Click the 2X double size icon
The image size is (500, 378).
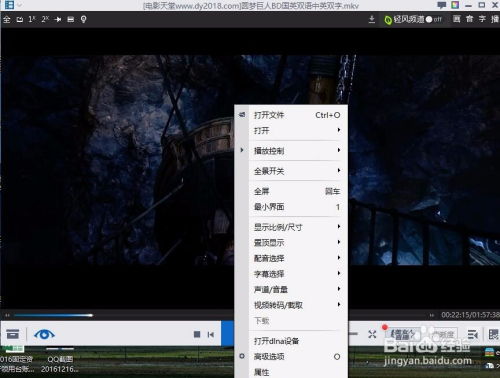click(x=45, y=19)
